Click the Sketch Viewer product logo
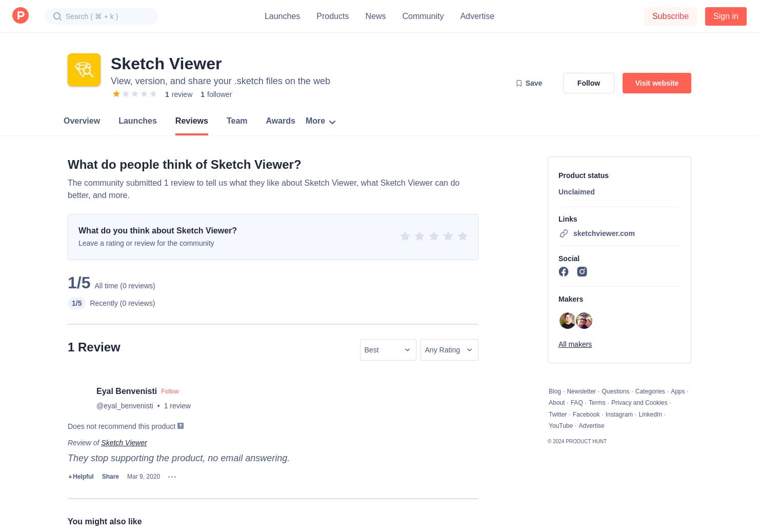Screen dimensions: 759x532 84,70
